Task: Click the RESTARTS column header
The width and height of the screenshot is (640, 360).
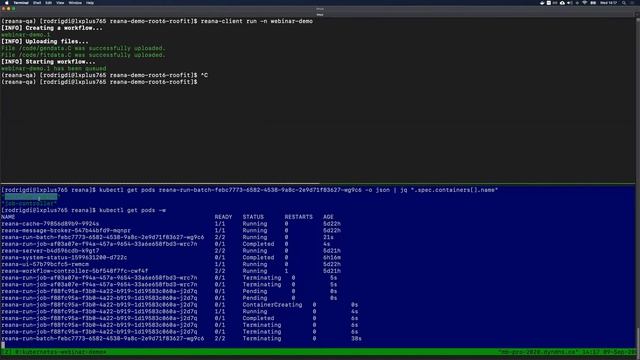Action: [x=299, y=217]
